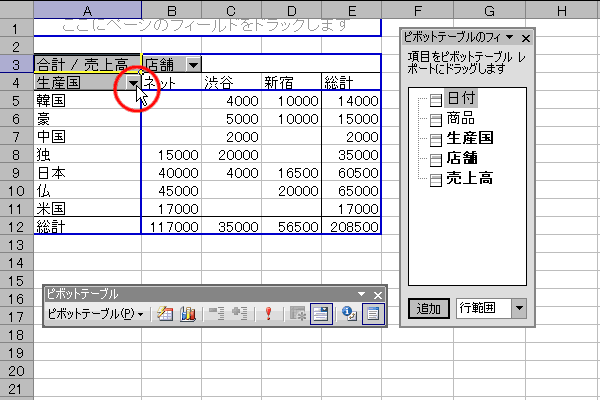Select cell containing 16500
Screen dimensions: 600x400
click(x=292, y=173)
